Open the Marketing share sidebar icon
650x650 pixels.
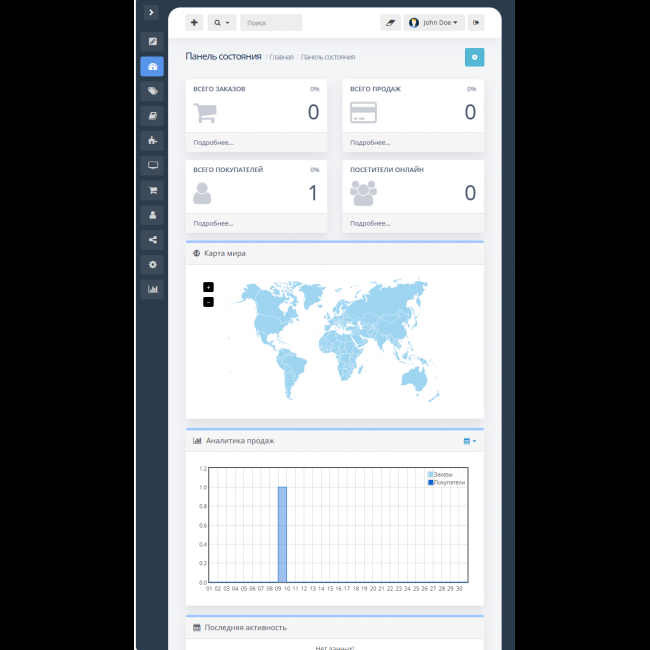point(152,239)
